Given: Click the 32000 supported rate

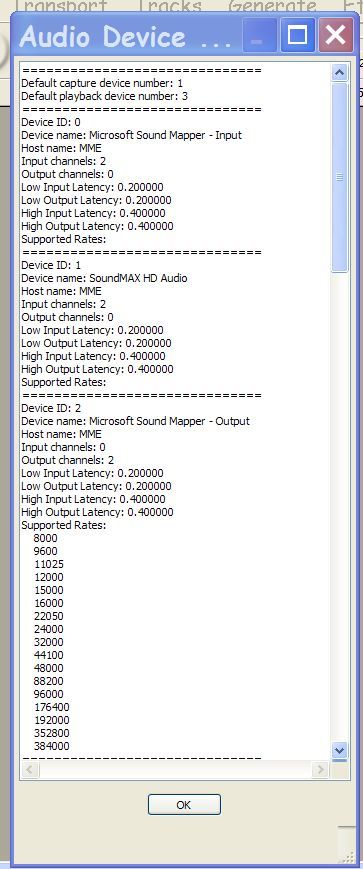Looking at the screenshot, I should [x=49, y=642].
